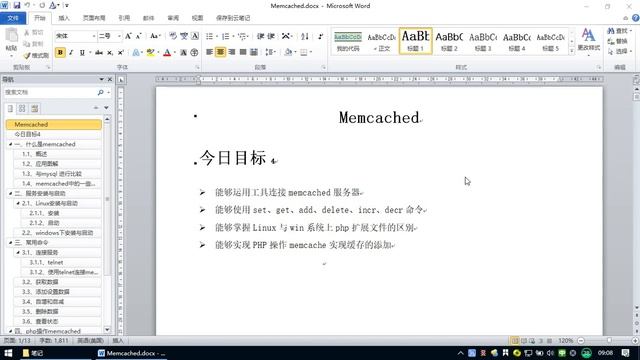Collapse the 三、常用命令 heading in navigation
This screenshot has width=640, height=360.
click(x=11, y=242)
